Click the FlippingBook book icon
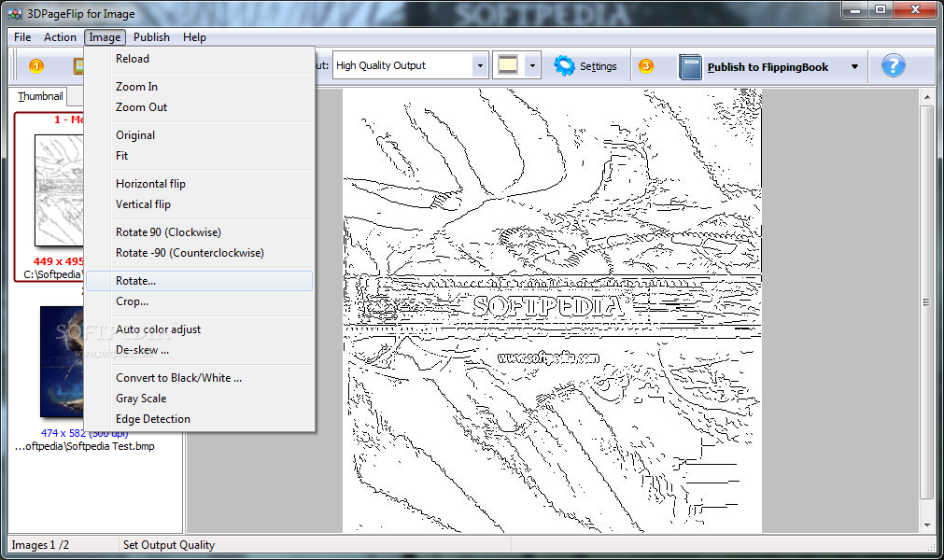Screen dimensions: 944x560 690,67
